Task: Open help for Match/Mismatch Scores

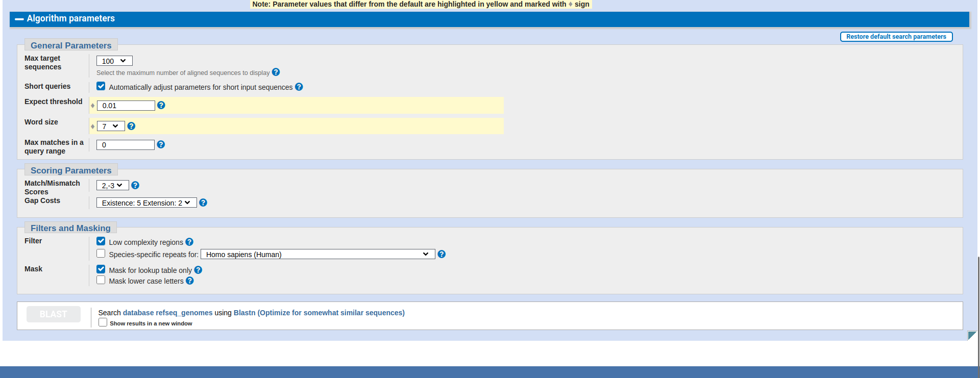Action: coord(135,185)
